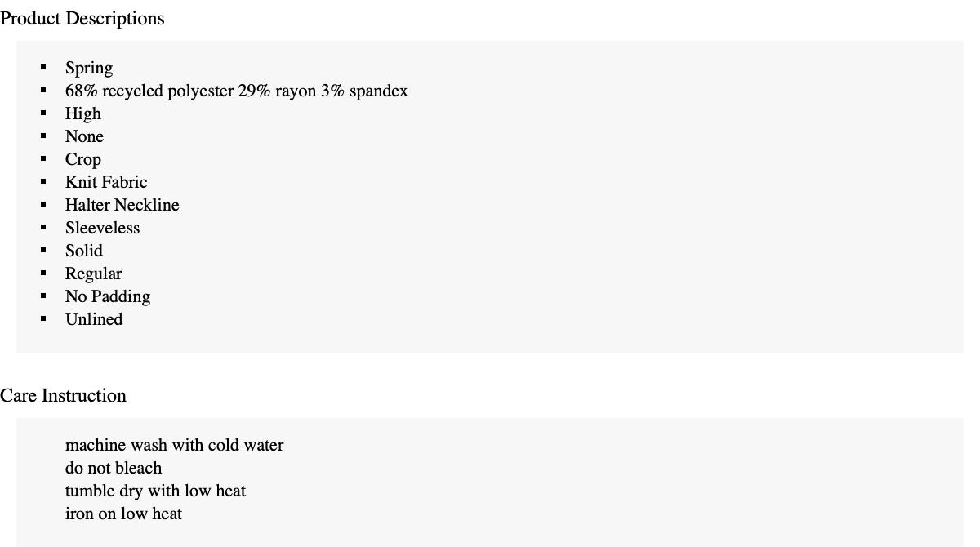Screen dimensions: 980x547
Task: Select the Halter Neckline item
Action: [x=122, y=205]
